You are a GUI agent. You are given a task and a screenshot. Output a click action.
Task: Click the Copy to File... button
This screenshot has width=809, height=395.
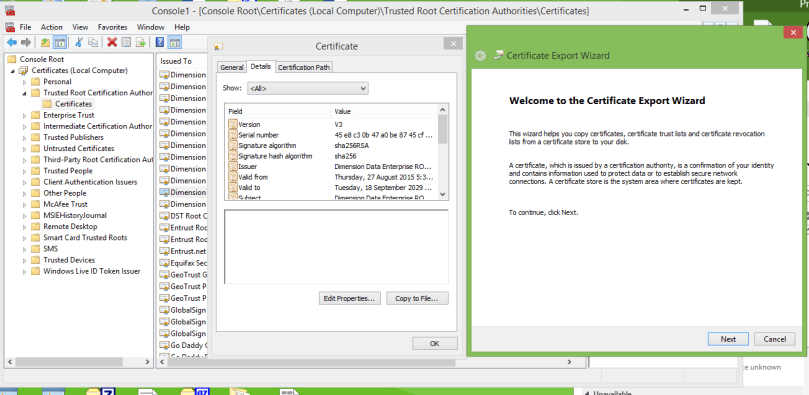[x=417, y=298]
